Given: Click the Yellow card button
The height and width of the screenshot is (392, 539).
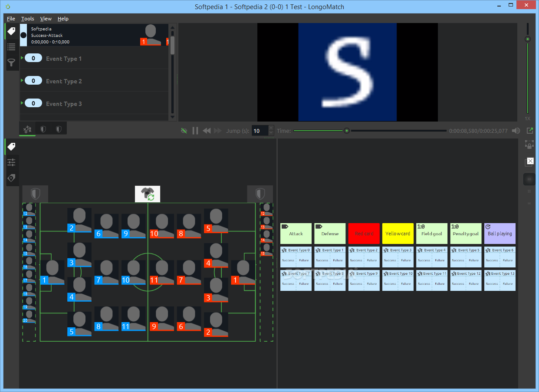Looking at the screenshot, I should 398,234.
